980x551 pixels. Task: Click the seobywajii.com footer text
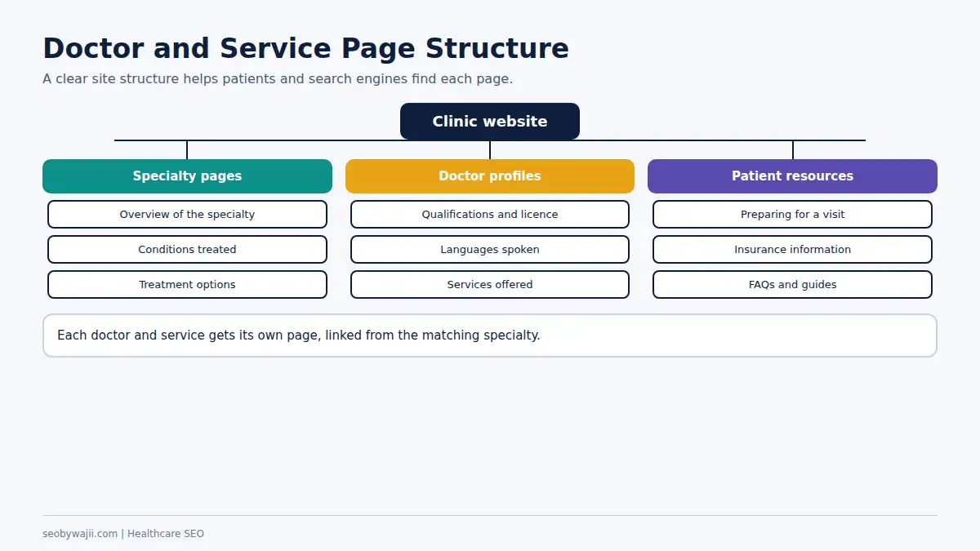point(123,534)
